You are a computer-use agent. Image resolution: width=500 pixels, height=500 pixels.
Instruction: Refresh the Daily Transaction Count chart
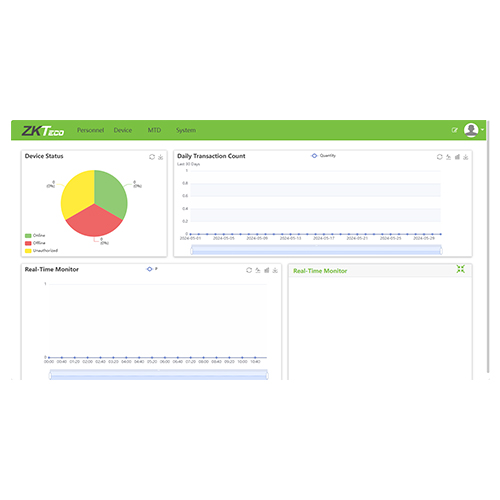pos(440,157)
